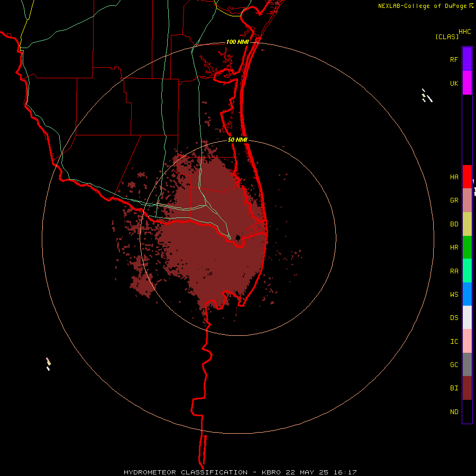The width and height of the screenshot is (476, 476).
Task: Click the IC light pink legend swatch
Action: 467,341
